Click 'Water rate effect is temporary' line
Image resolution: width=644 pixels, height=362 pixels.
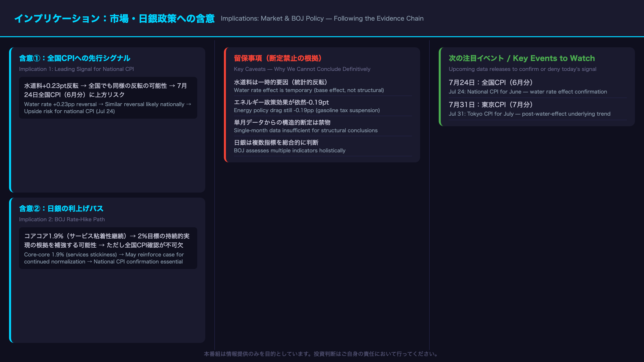point(309,90)
